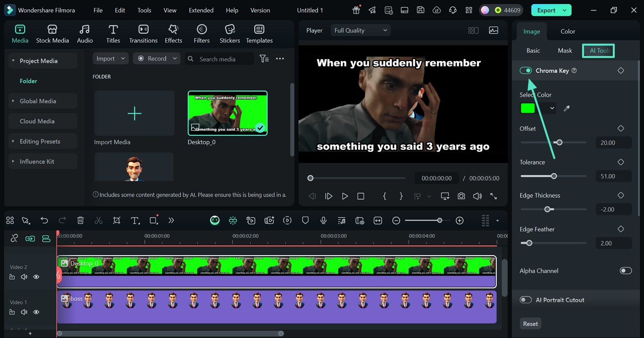
Task: Click the save icon in title bar
Action: point(420,10)
